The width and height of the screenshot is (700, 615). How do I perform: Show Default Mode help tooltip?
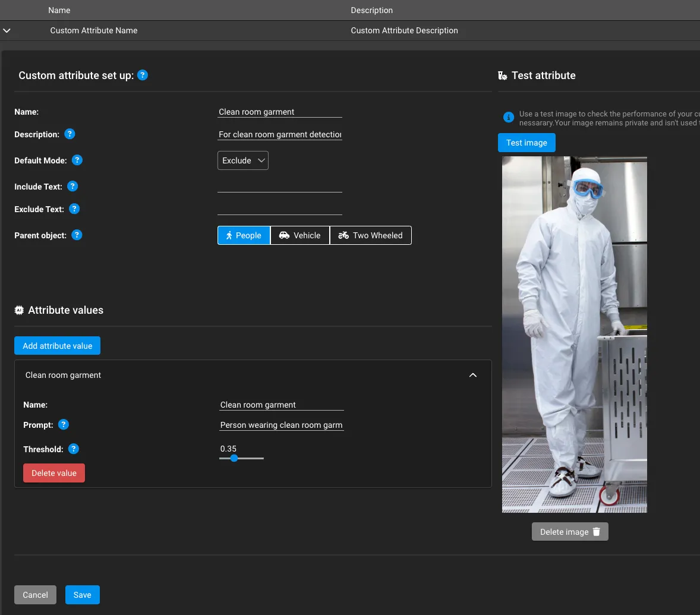coord(77,160)
